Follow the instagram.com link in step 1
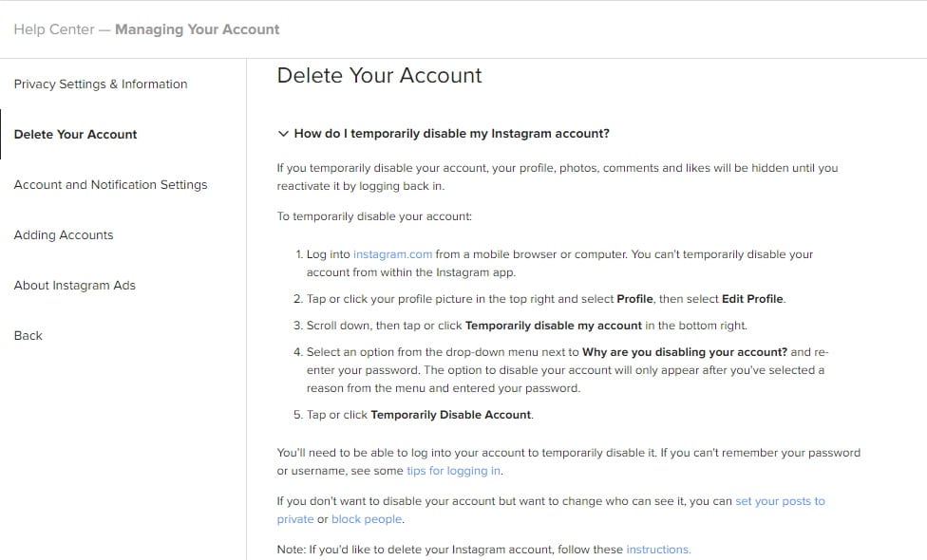This screenshot has width=927, height=560. [x=392, y=254]
